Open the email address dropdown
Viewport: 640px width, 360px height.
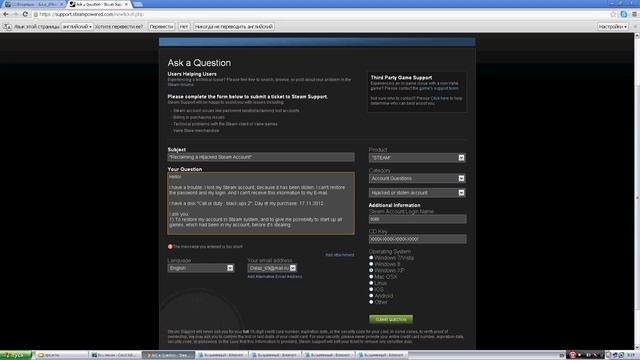[272, 268]
